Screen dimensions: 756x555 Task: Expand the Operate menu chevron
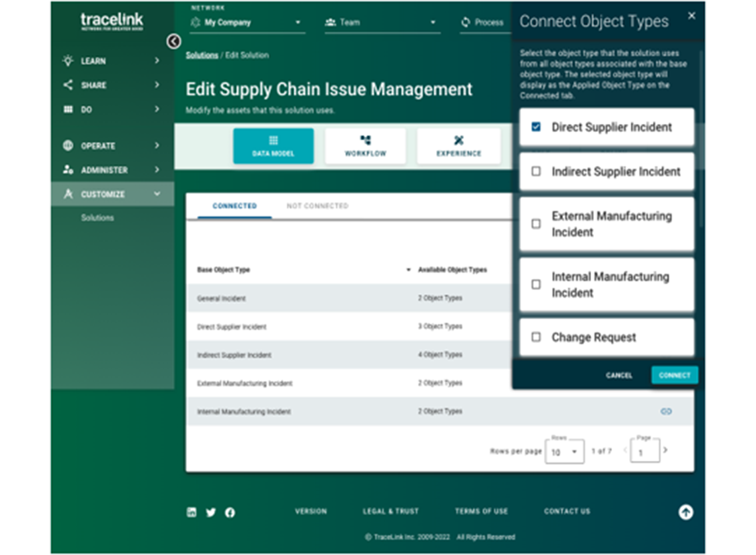click(157, 145)
